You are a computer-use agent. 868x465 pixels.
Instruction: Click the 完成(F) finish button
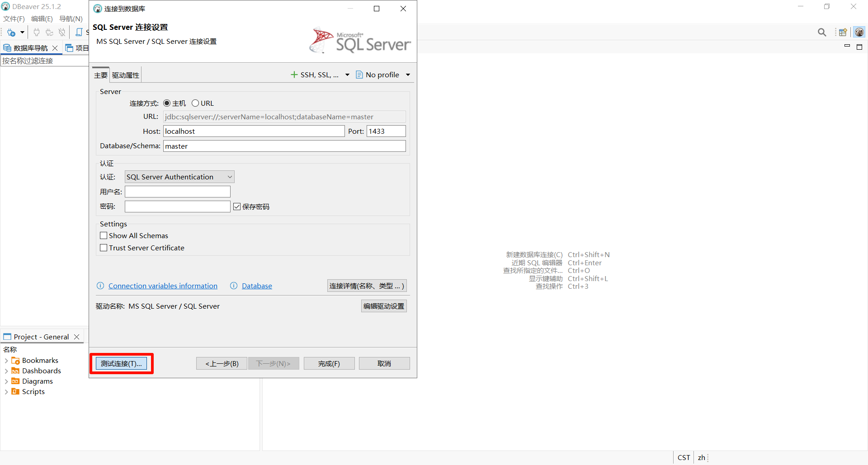coord(329,363)
